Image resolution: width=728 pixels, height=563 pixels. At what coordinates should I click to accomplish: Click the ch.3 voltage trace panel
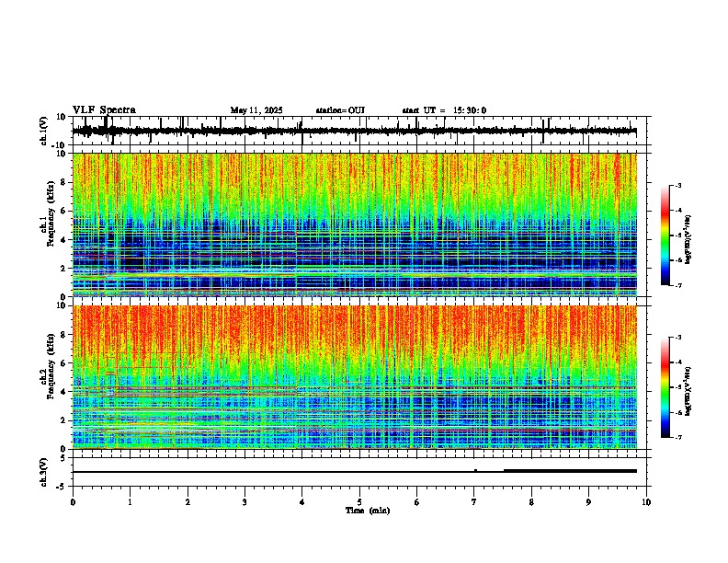[x=361, y=472]
